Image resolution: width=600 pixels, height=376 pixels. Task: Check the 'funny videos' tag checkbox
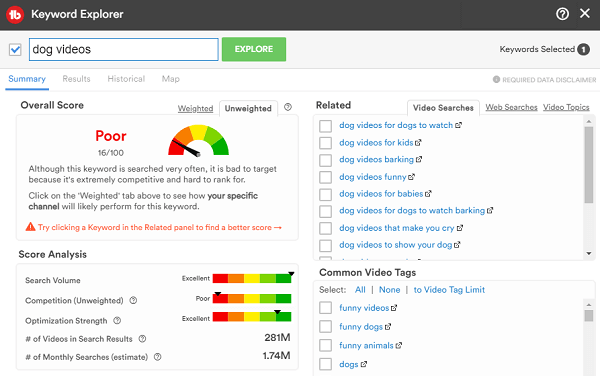325,308
